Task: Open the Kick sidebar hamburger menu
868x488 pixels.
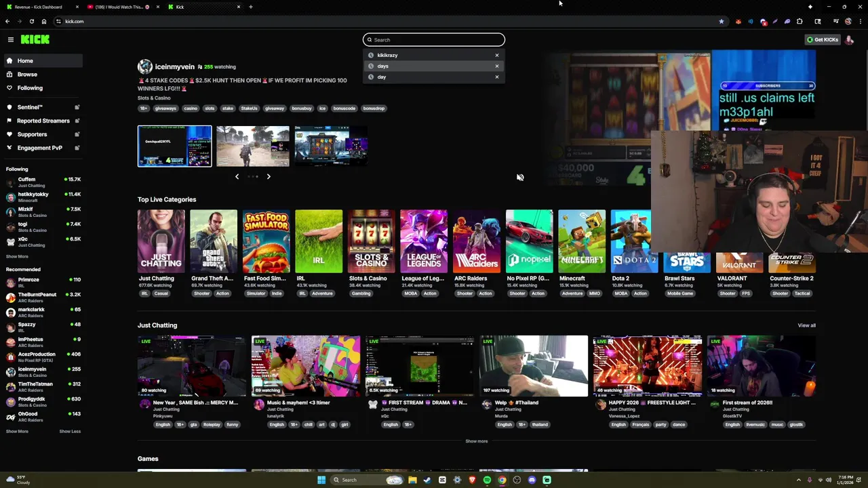Action: [11, 40]
